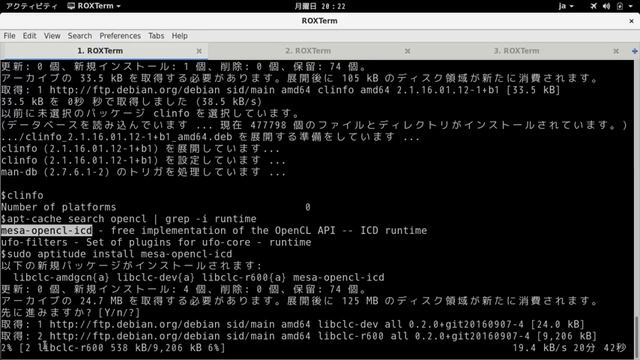
Task: Switch to the 1. ROXTerm tab
Action: tap(100, 51)
